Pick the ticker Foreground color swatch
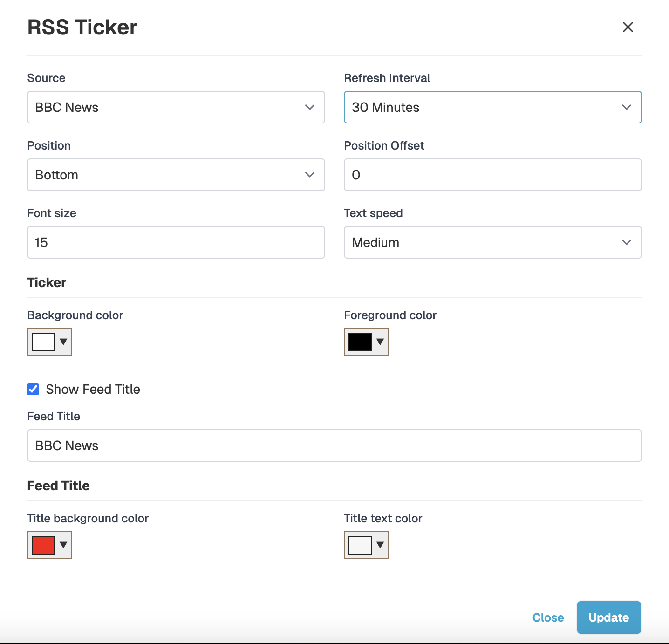669x644 pixels. click(x=366, y=342)
